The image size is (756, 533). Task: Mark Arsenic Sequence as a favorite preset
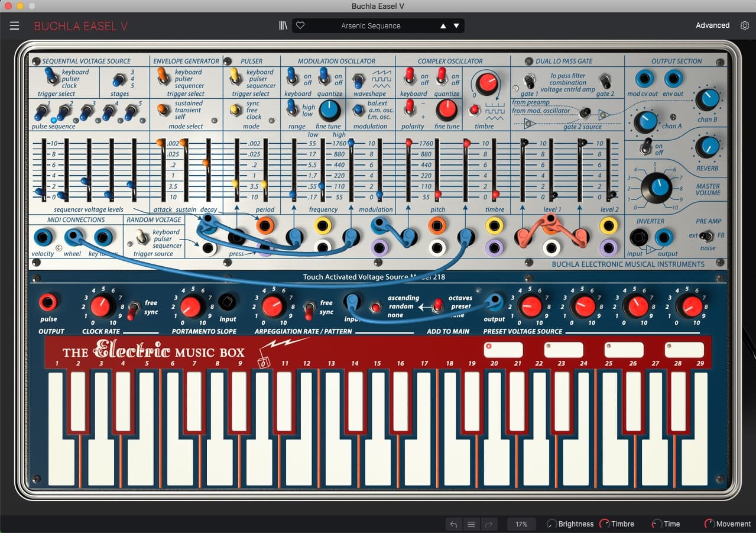coord(300,25)
